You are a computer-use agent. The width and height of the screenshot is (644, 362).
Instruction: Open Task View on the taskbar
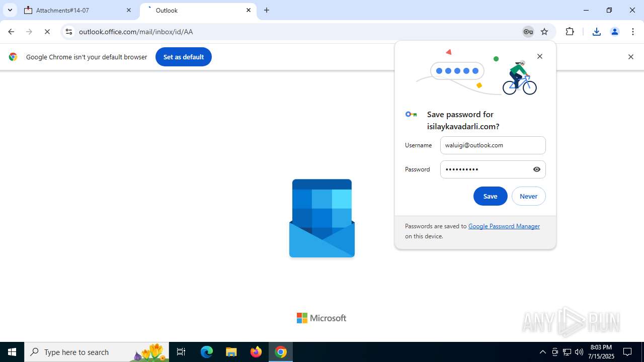(181, 352)
